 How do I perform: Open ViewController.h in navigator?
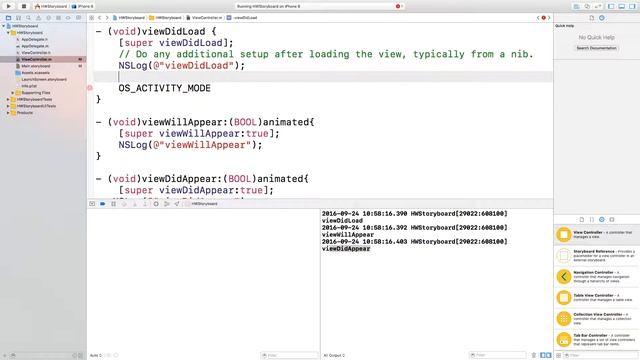click(36, 53)
